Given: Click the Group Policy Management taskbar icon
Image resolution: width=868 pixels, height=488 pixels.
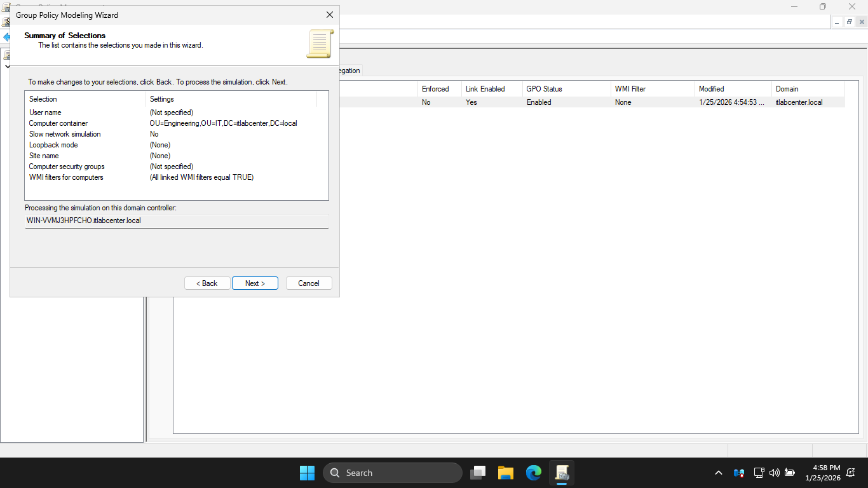Looking at the screenshot, I should [x=562, y=473].
